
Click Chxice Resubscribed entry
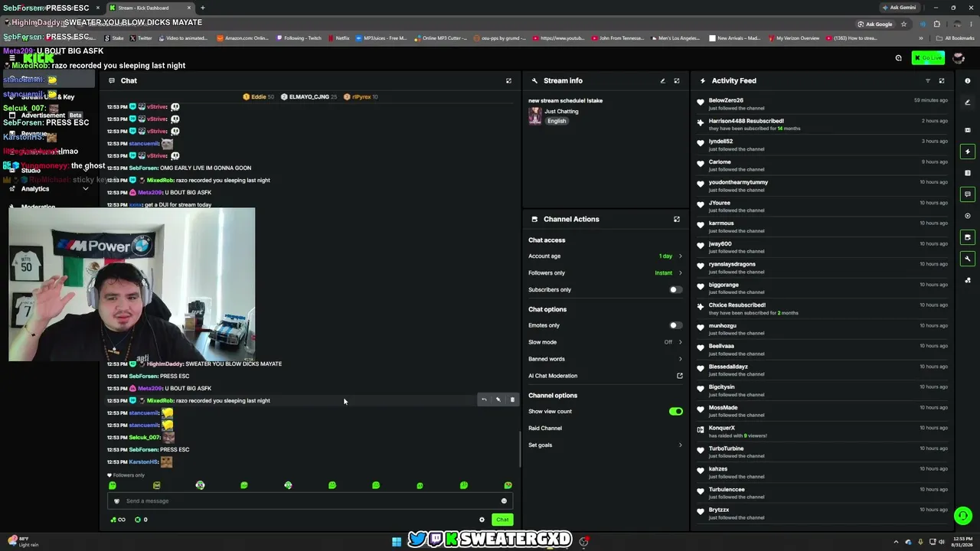click(x=822, y=308)
